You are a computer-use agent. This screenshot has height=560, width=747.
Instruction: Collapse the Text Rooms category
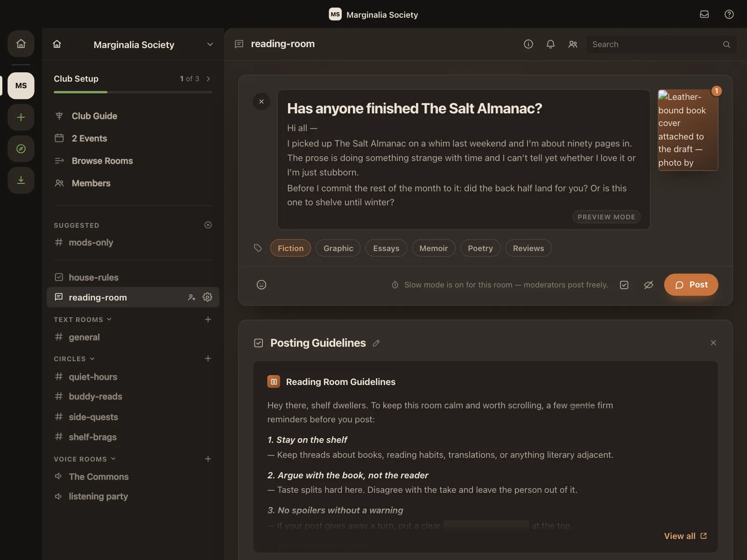click(x=83, y=320)
